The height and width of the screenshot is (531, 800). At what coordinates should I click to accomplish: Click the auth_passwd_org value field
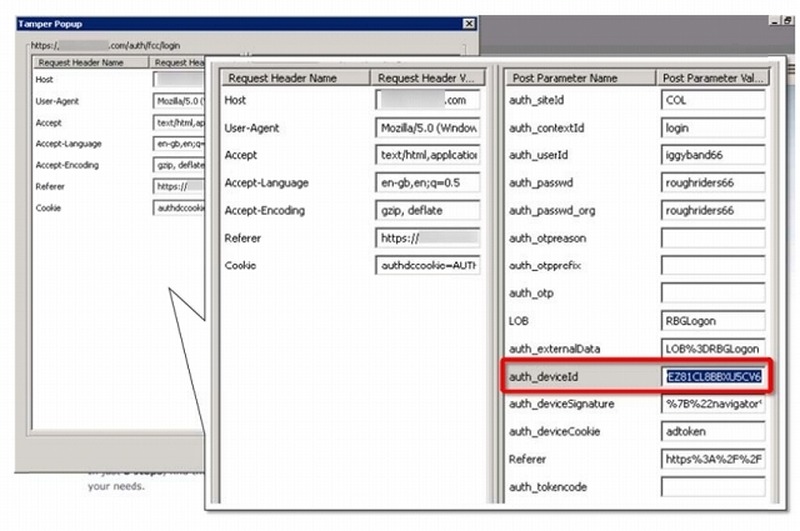(x=713, y=211)
